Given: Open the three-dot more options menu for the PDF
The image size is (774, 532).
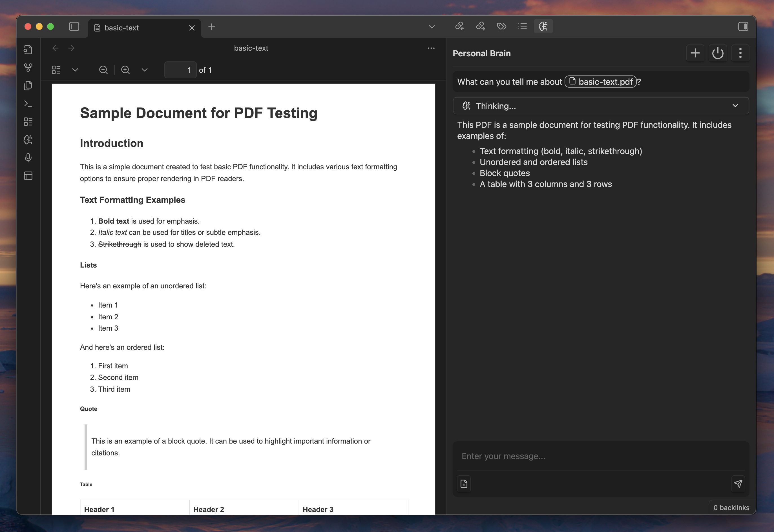Looking at the screenshot, I should (x=431, y=48).
